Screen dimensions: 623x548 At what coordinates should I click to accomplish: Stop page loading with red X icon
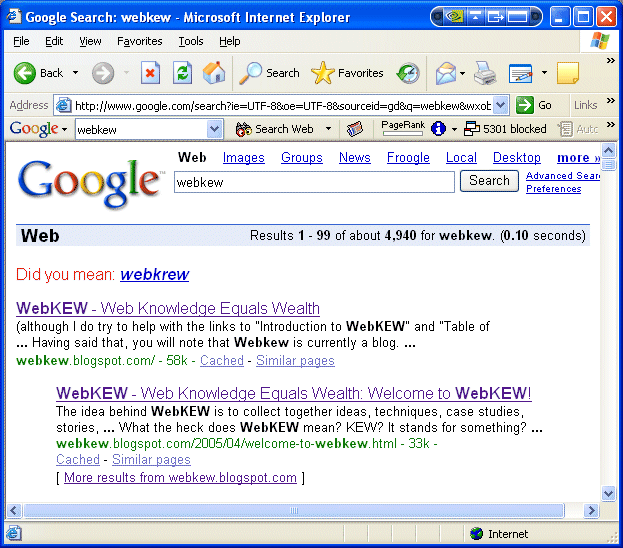tap(150, 73)
